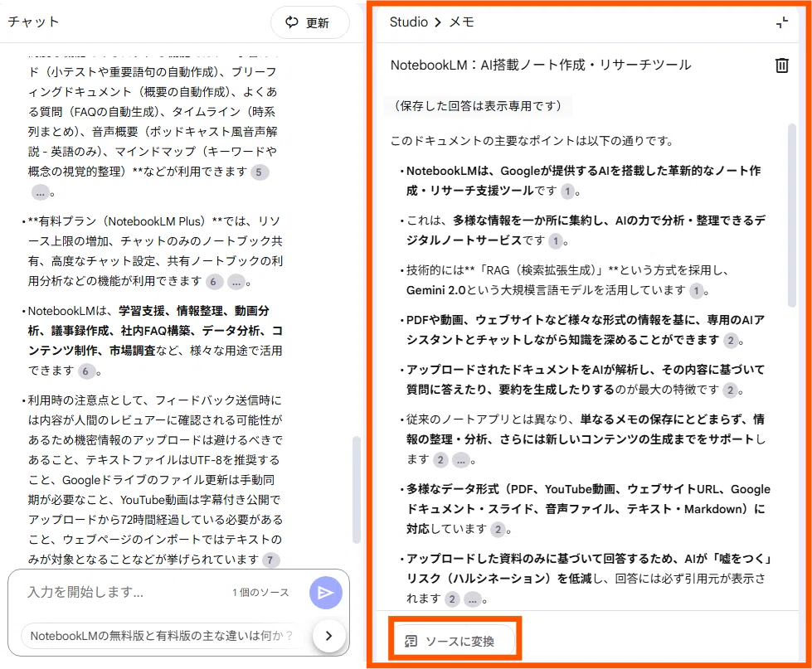Click chat bullet about 有料プラン（NotebookLM Plus）
The width and height of the screenshot is (812, 669).
click(x=153, y=251)
